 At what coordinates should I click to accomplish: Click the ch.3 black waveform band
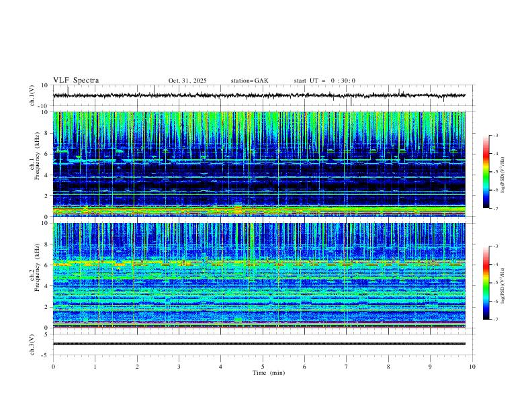tap(259, 344)
